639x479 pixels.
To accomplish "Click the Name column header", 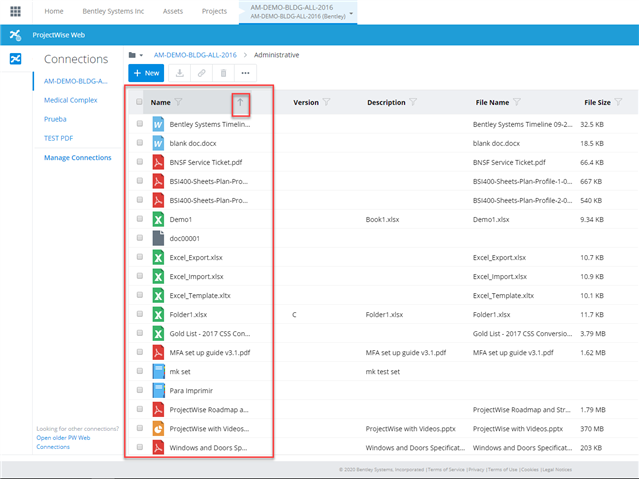I will click(161, 102).
